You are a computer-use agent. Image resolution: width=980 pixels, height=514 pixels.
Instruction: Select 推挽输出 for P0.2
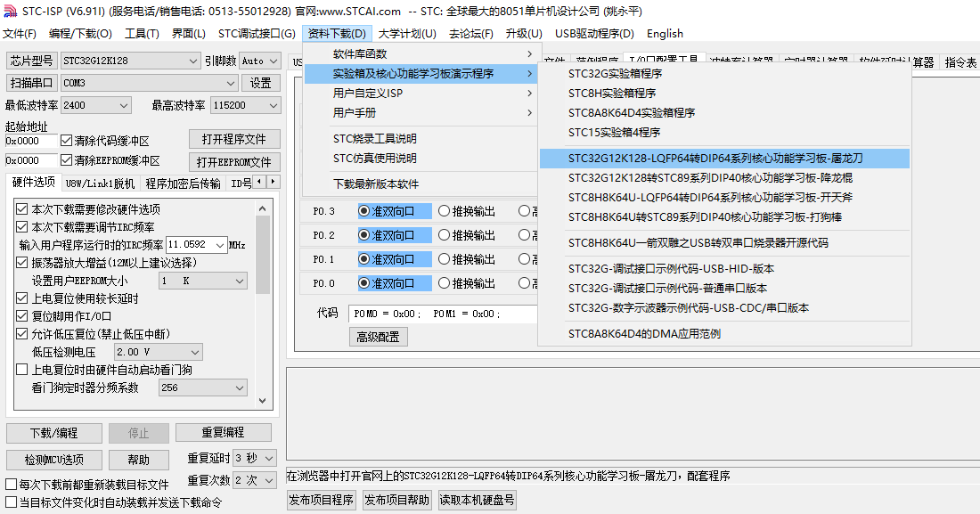click(x=444, y=235)
